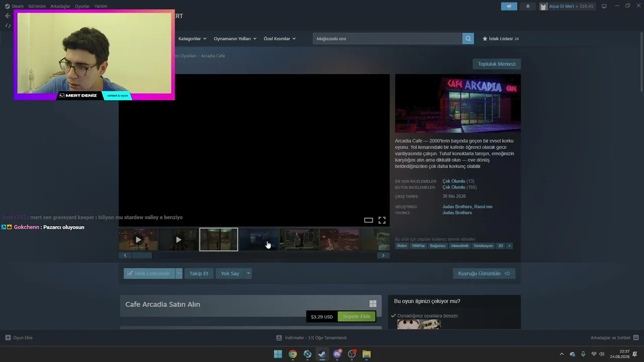644x362 pixels.
Task: Click the Cafe Arcadia header capsule image
Action: 458,104
